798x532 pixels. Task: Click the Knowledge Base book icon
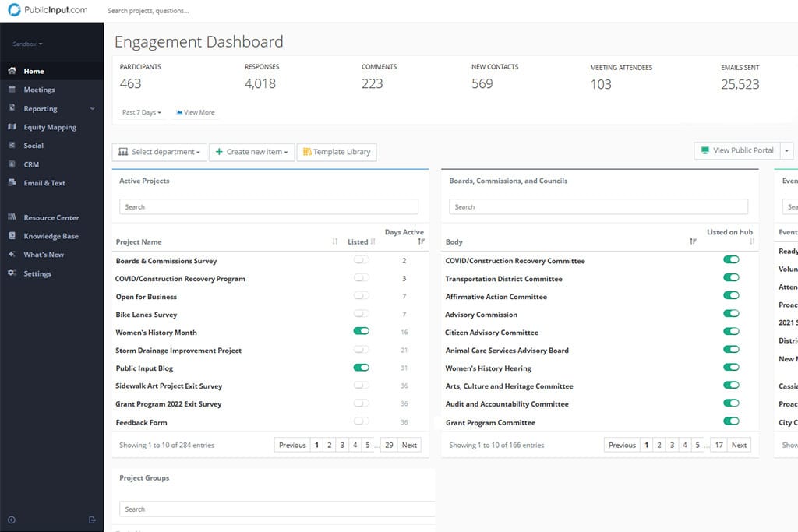pos(12,236)
